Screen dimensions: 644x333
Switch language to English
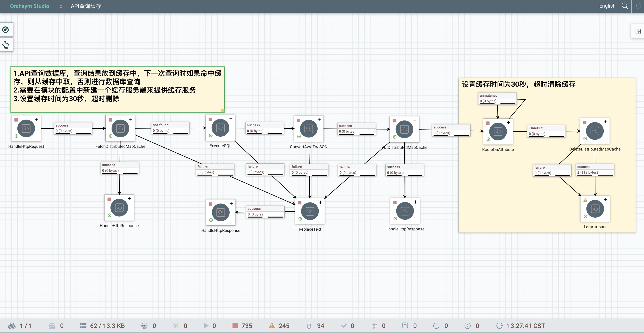click(607, 6)
